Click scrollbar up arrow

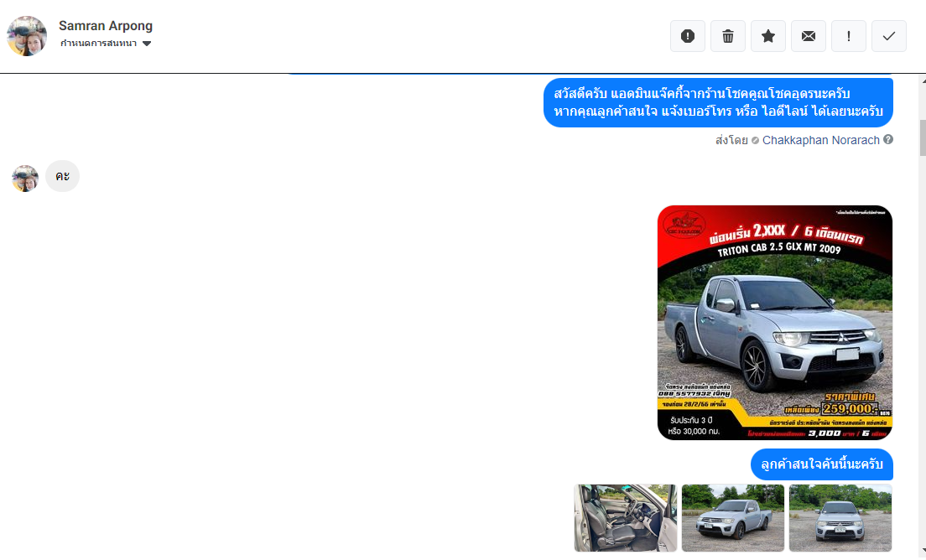click(x=923, y=79)
